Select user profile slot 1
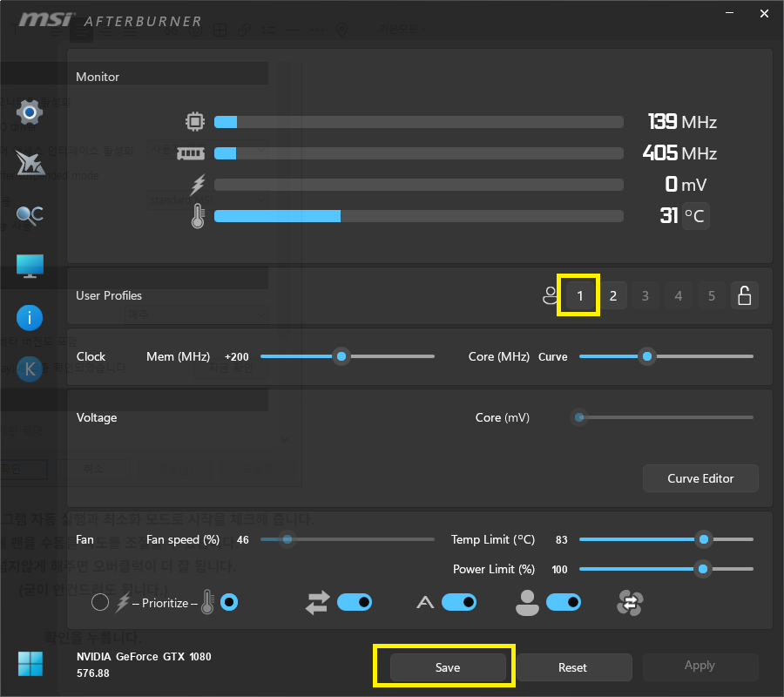 [579, 295]
